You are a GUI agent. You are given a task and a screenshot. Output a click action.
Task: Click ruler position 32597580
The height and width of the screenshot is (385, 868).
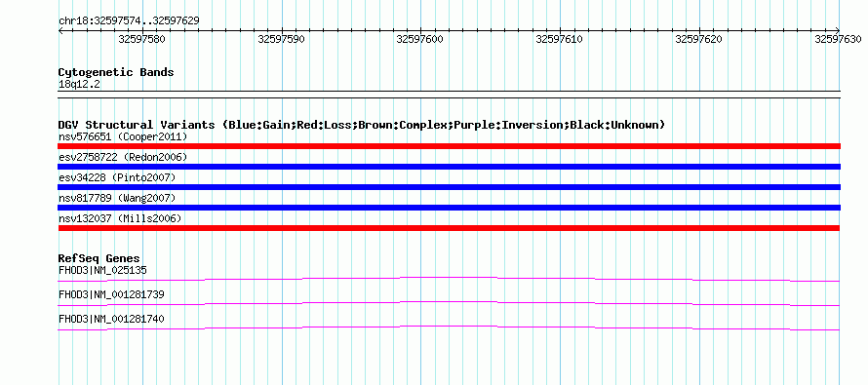(x=141, y=39)
